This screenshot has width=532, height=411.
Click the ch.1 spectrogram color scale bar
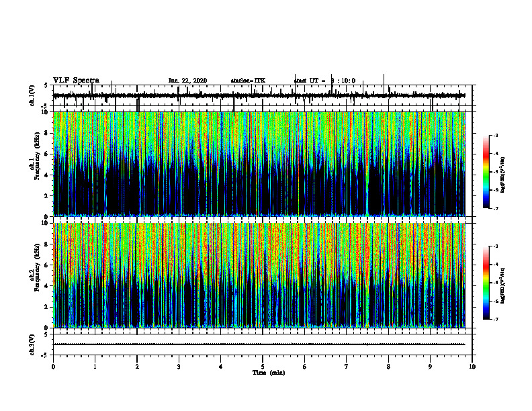486,172
